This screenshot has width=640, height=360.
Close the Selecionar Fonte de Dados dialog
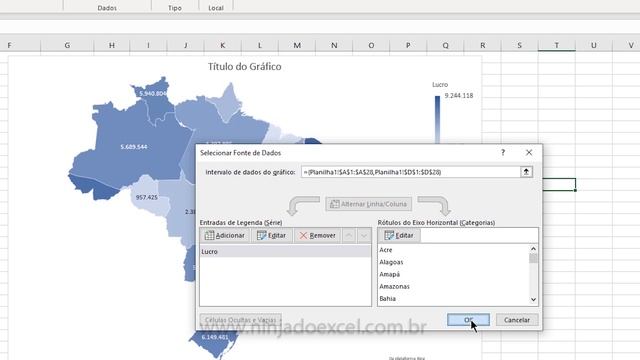coord(529,153)
